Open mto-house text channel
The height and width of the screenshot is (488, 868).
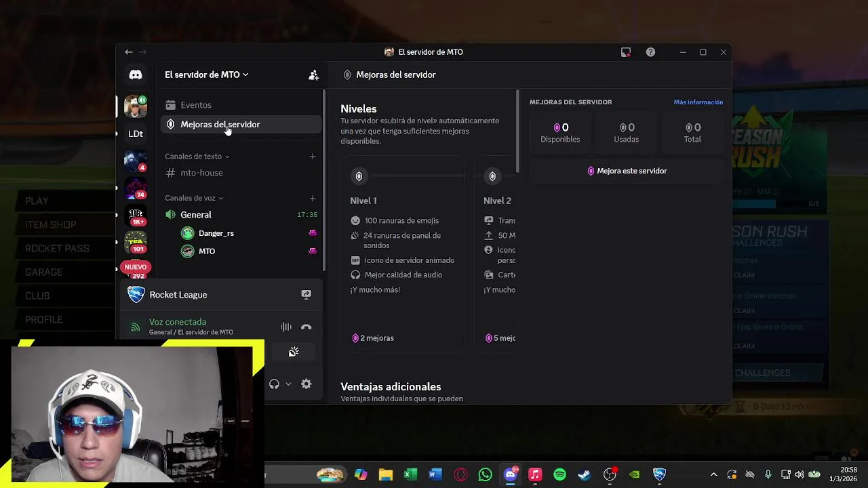pyautogui.click(x=241, y=173)
